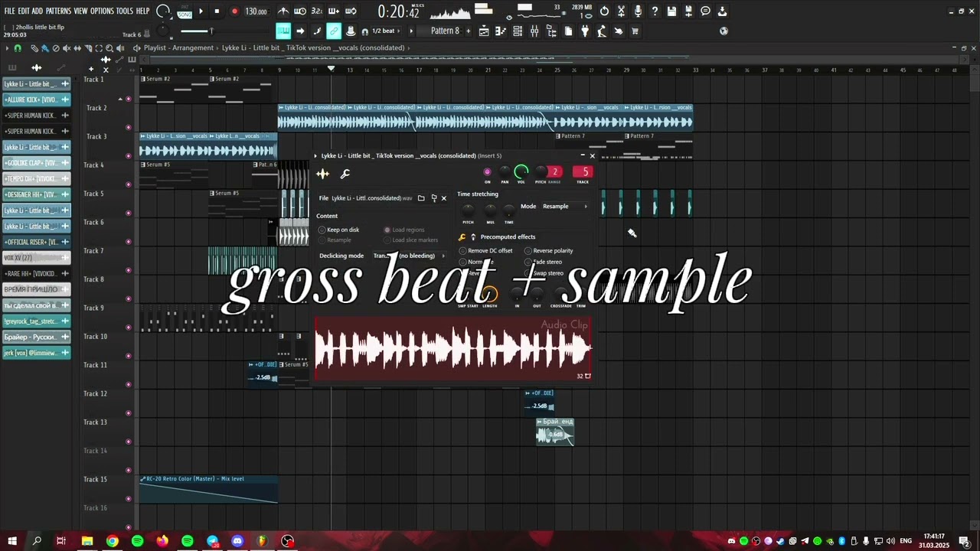Click the microphone recording icon
This screenshot has width=980, height=551.
point(638,11)
